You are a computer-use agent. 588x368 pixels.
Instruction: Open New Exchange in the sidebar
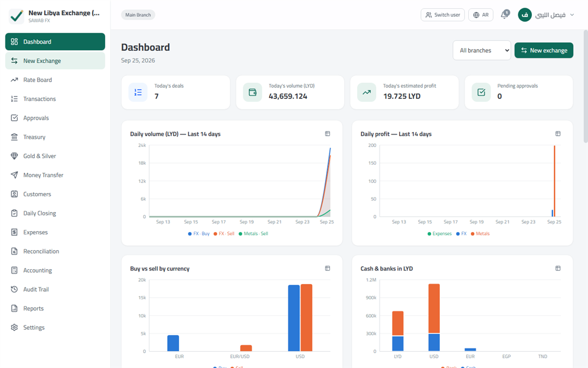coord(55,61)
